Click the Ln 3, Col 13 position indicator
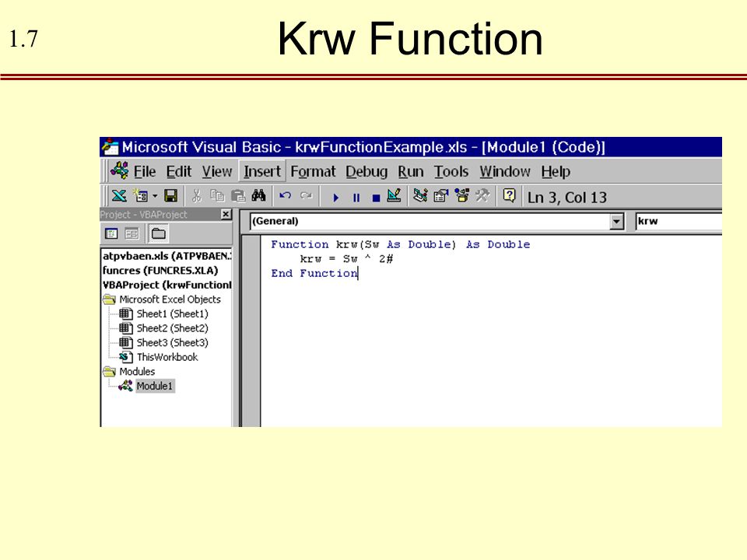Image resolution: width=747 pixels, height=560 pixels. (567, 198)
